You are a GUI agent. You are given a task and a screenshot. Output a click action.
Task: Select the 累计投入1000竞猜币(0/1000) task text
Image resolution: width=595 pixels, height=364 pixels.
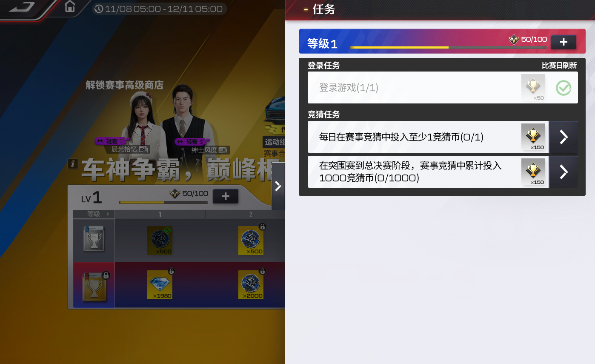(411, 172)
